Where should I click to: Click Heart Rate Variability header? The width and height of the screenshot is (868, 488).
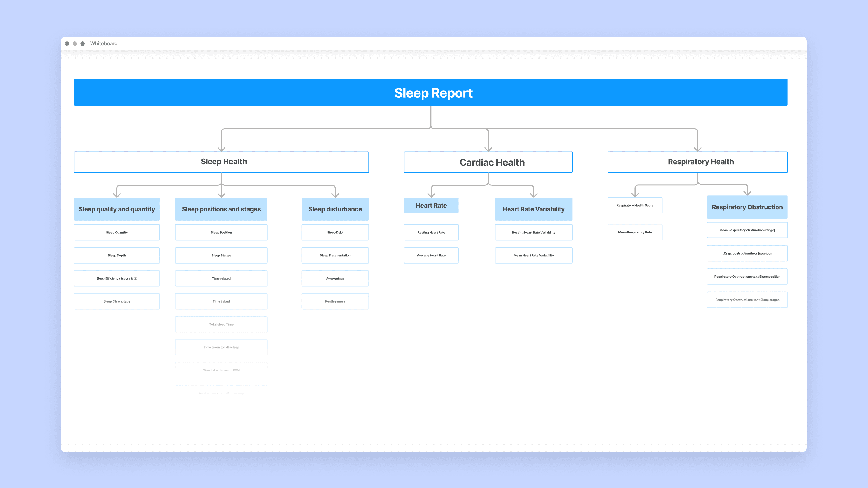pyautogui.click(x=533, y=209)
